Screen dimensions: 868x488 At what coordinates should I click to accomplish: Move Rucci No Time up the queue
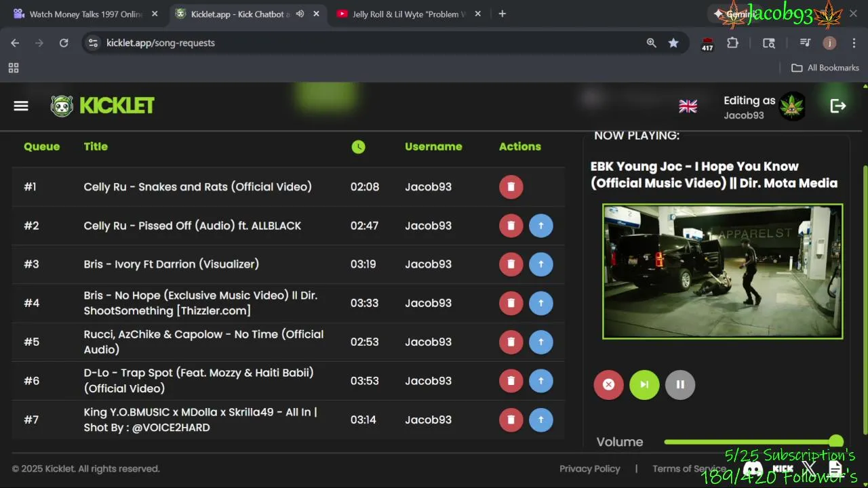click(x=540, y=342)
